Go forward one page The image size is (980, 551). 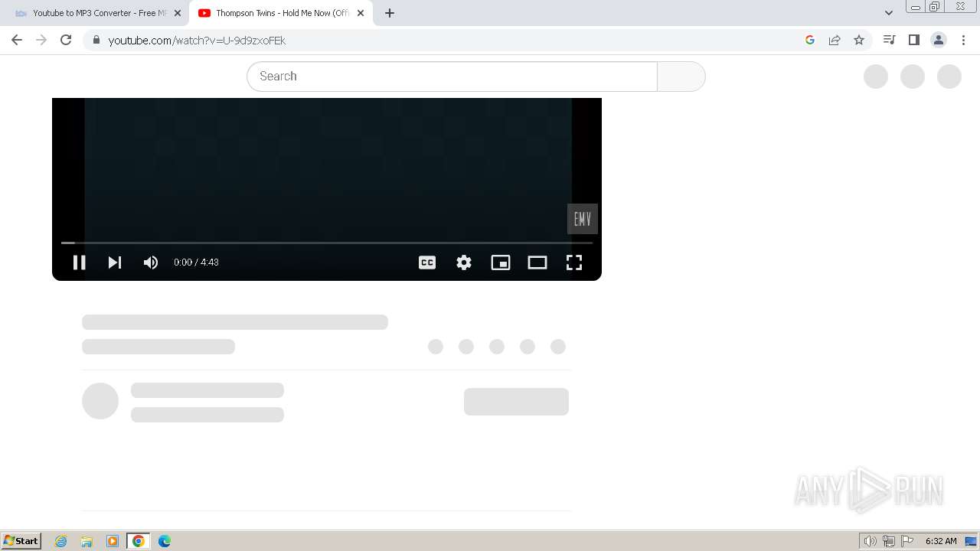(41, 40)
